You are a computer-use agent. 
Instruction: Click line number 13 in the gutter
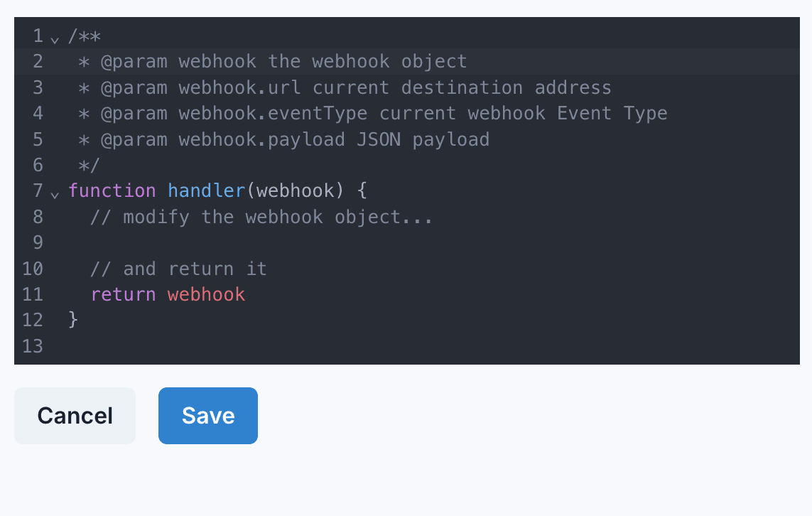tap(32, 346)
